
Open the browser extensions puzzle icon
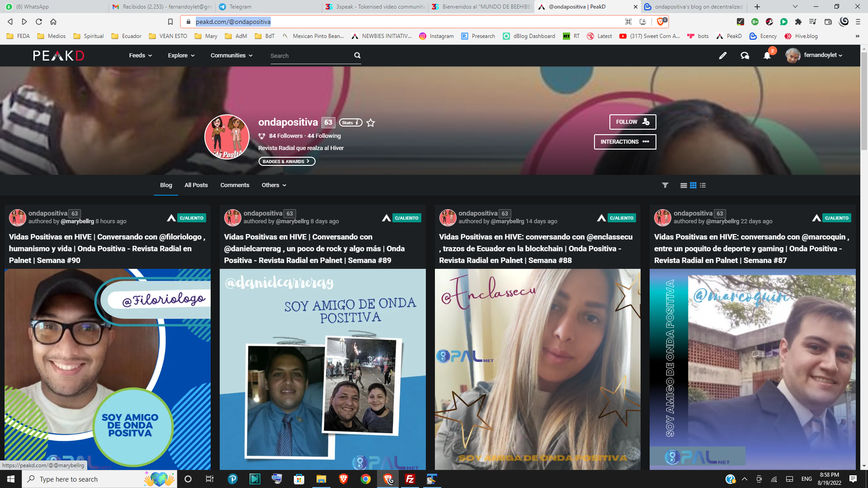(x=798, y=22)
